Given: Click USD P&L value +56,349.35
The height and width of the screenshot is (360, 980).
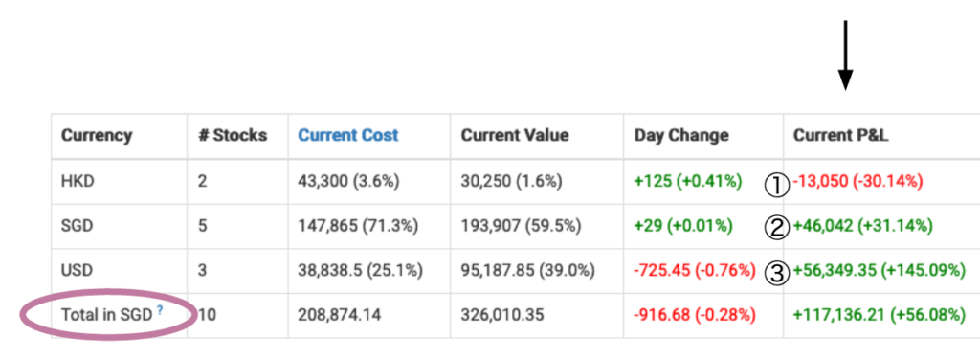Looking at the screenshot, I should click(x=835, y=271).
